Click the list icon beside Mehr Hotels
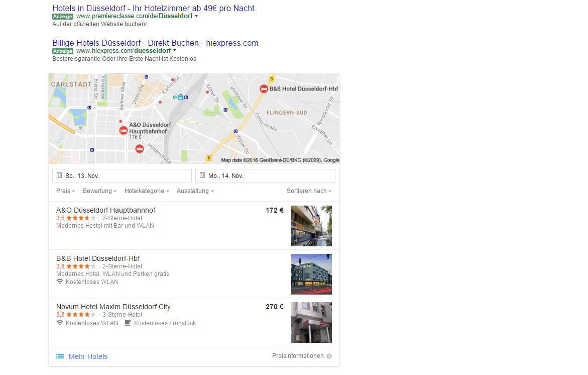This screenshot has height=375, width=588. point(60,356)
